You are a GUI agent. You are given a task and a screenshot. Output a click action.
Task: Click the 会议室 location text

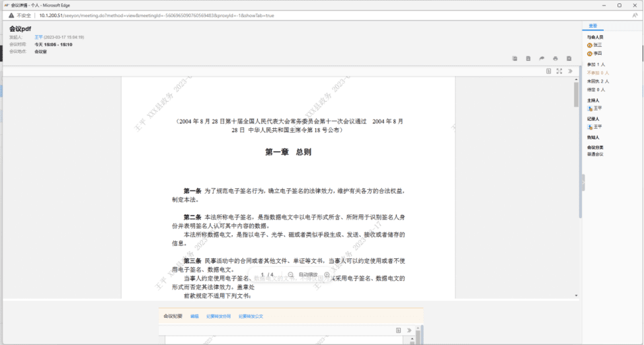tap(40, 52)
